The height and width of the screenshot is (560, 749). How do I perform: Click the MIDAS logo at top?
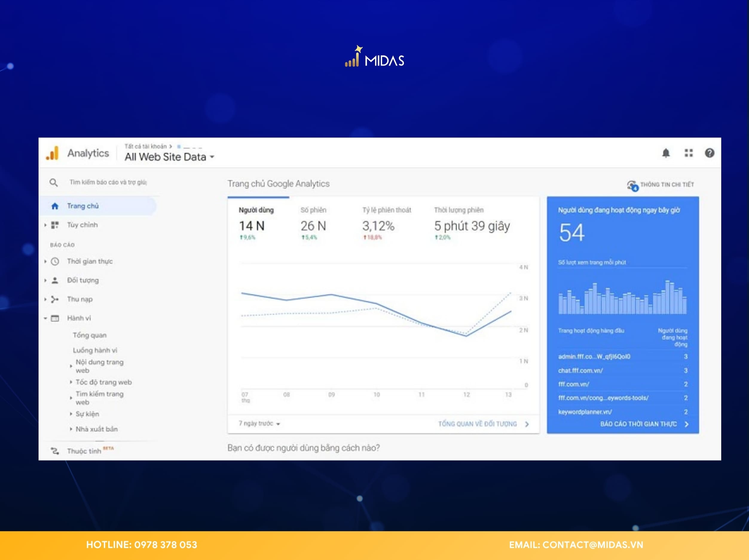374,57
